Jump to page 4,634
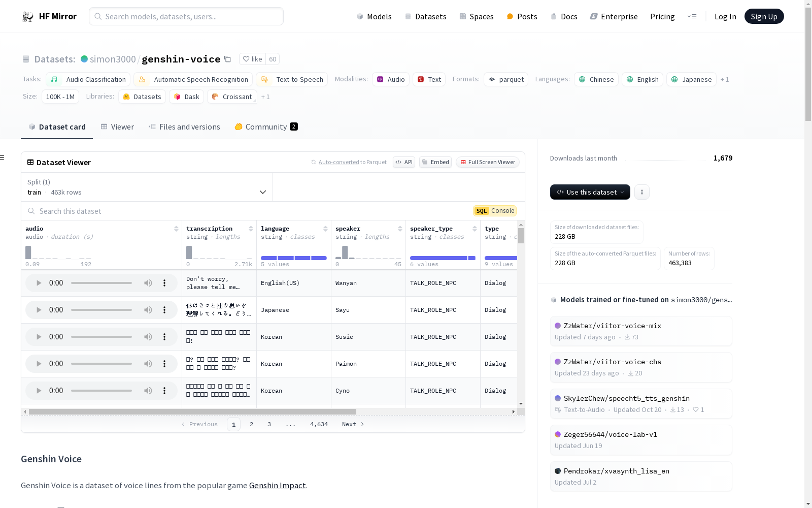The height and width of the screenshot is (508, 812). 319,424
